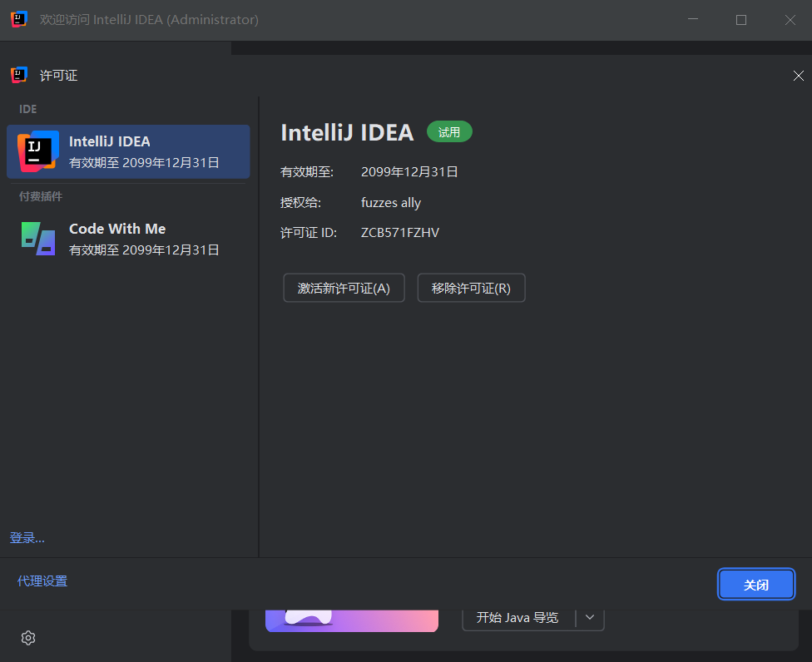Start the tour with 开始 Java 导览
812x662 pixels.
pos(517,617)
